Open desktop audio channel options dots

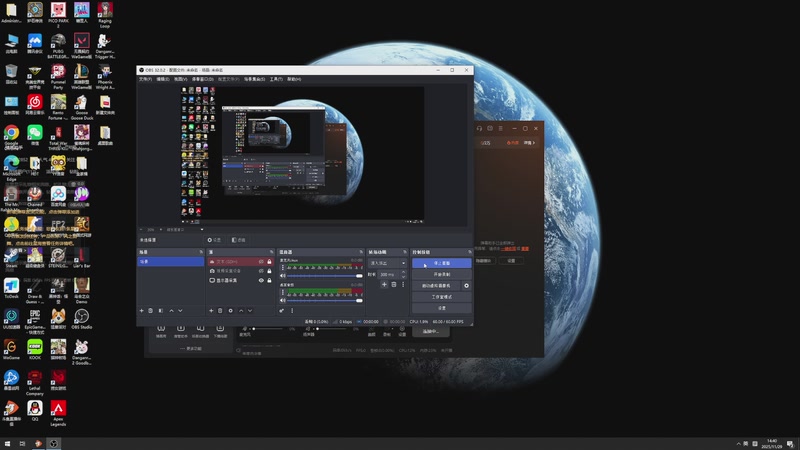pos(283,292)
